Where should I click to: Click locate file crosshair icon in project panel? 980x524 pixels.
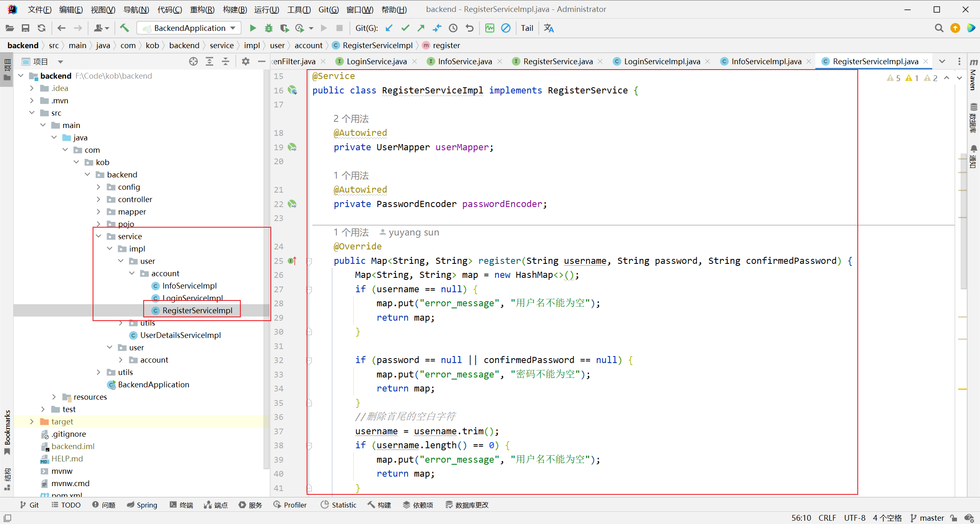(193, 61)
